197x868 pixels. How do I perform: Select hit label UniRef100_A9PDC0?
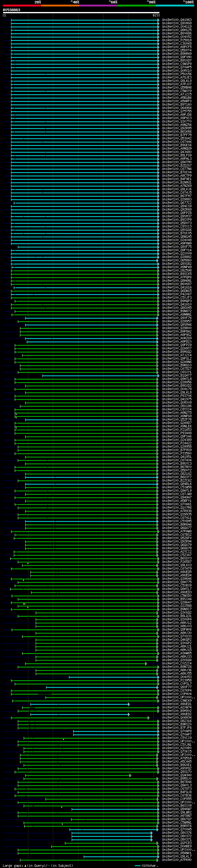(x=177, y=342)
